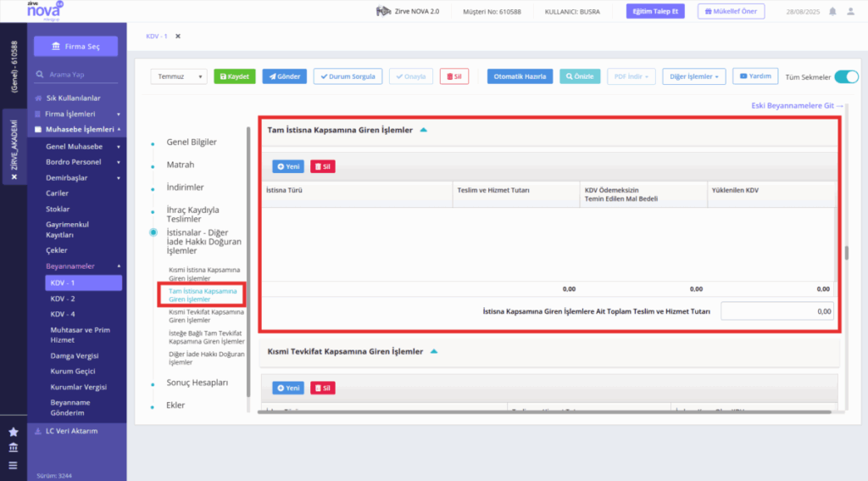Click the Onayla button
Viewport: 868px width, 481px height.
pyautogui.click(x=411, y=76)
